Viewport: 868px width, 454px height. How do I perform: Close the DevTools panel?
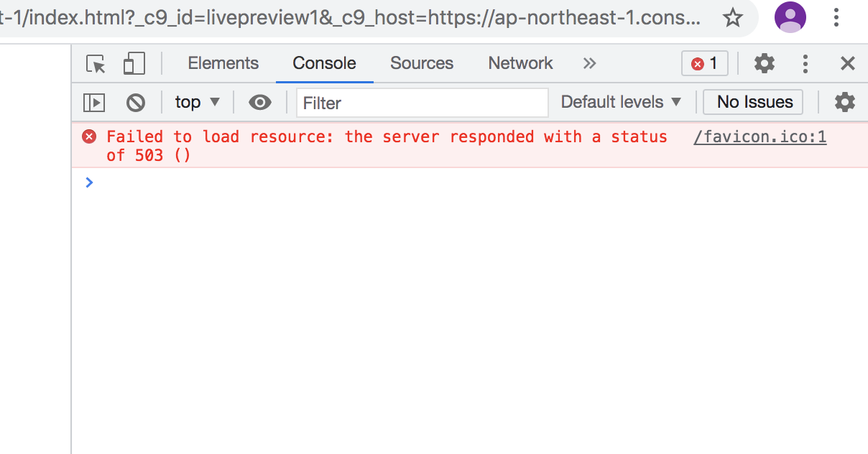click(x=848, y=64)
